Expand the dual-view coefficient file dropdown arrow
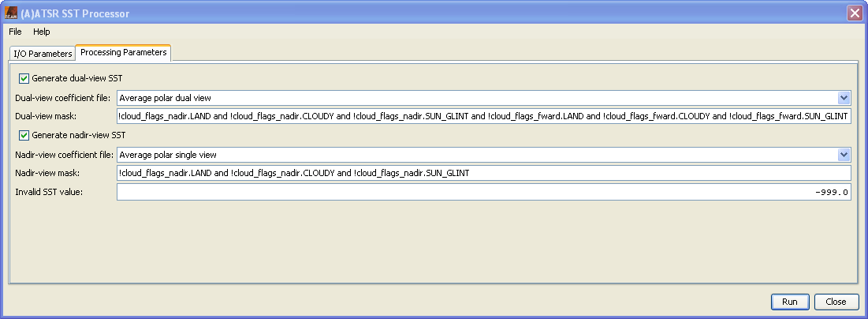This screenshot has width=868, height=319. (x=844, y=98)
